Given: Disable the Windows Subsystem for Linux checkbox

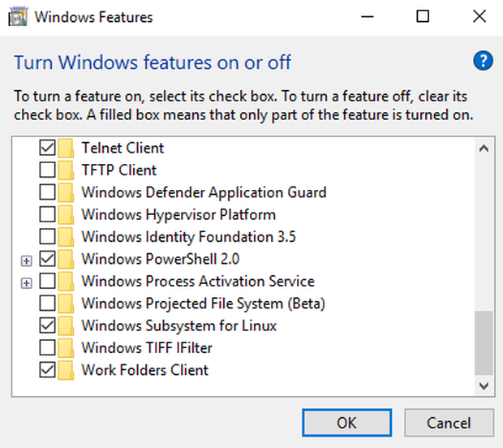Looking at the screenshot, I should 48,325.
